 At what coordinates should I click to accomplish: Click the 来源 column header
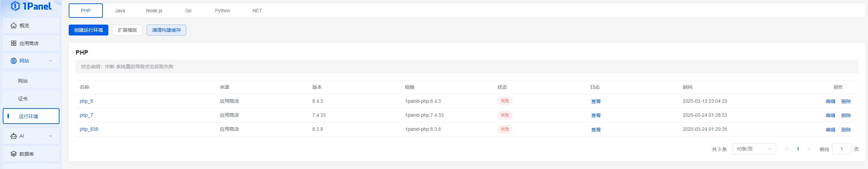[x=225, y=87]
